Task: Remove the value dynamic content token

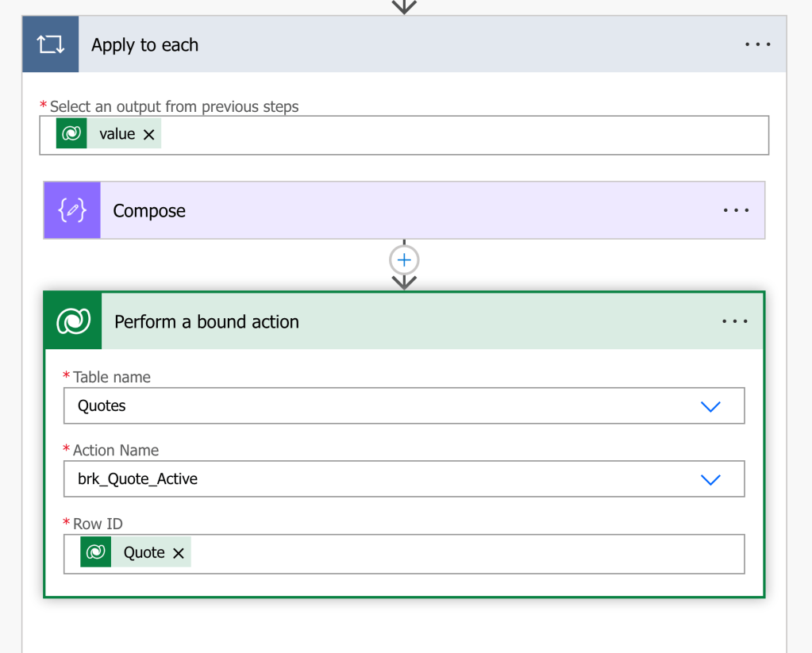Action: tap(148, 135)
